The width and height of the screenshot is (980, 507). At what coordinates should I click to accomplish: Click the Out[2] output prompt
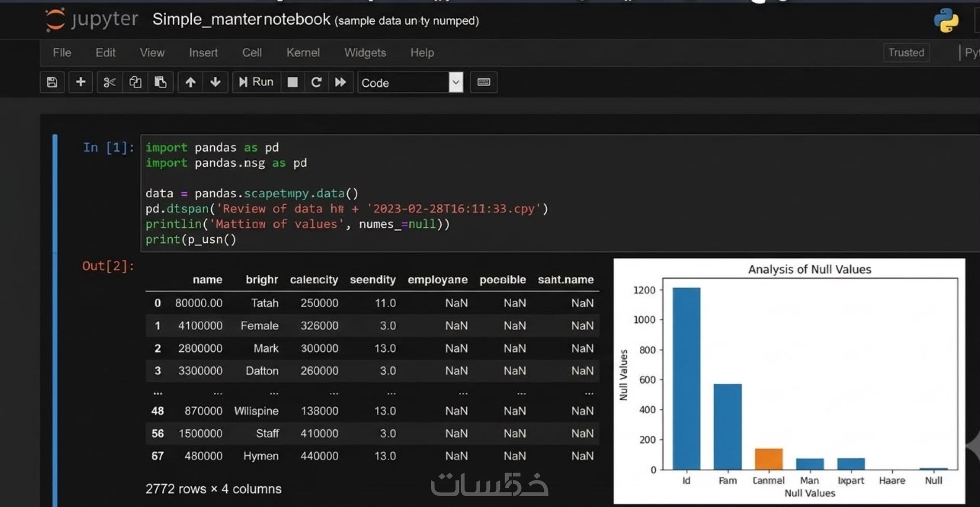pyautogui.click(x=108, y=266)
